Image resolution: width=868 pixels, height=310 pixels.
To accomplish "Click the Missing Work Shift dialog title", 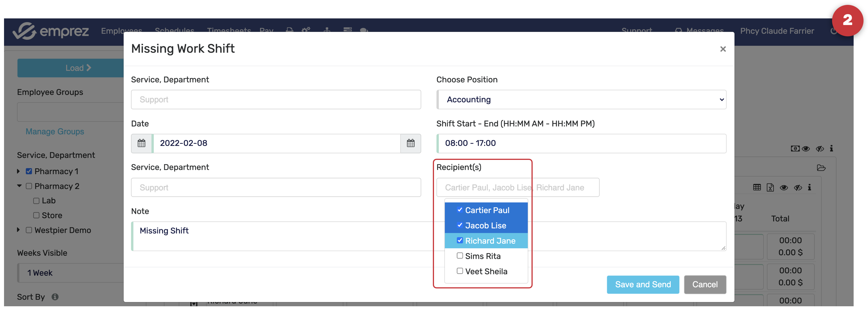I will coord(183,49).
